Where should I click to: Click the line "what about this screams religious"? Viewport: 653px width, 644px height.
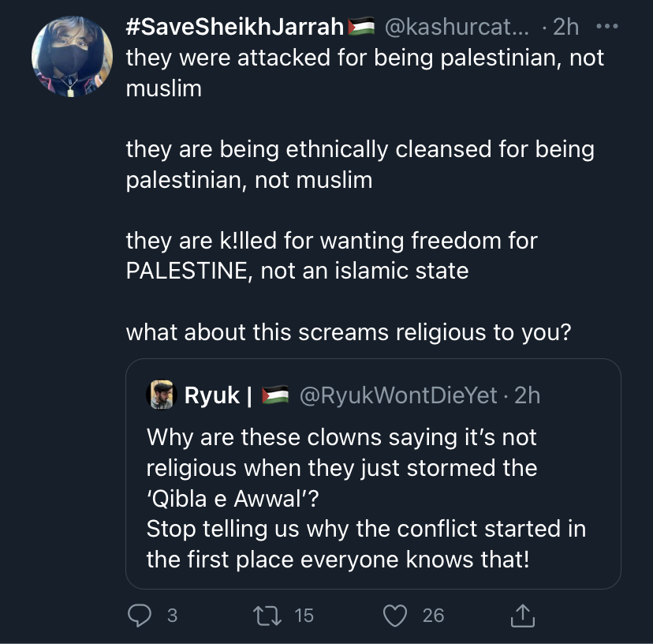[348, 332]
